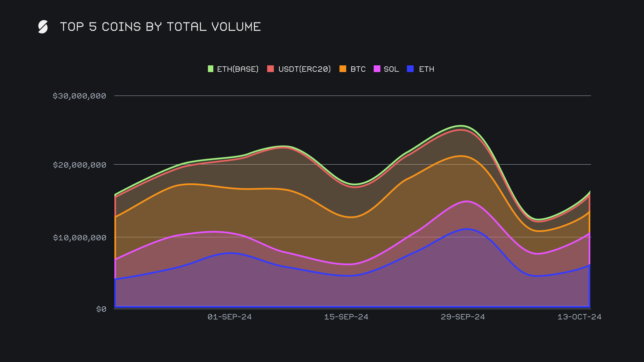The height and width of the screenshot is (362, 644).
Task: Click the green ETH(BASE) legend swatch
Action: [x=210, y=69]
